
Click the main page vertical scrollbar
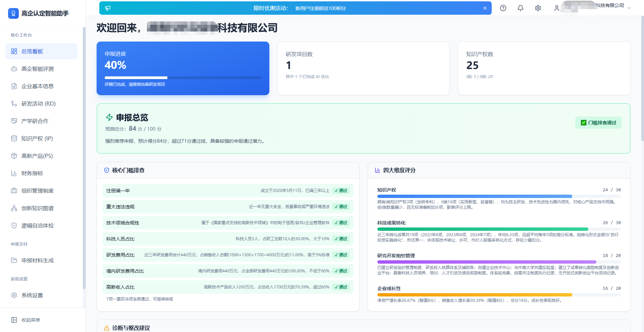[x=642, y=79]
